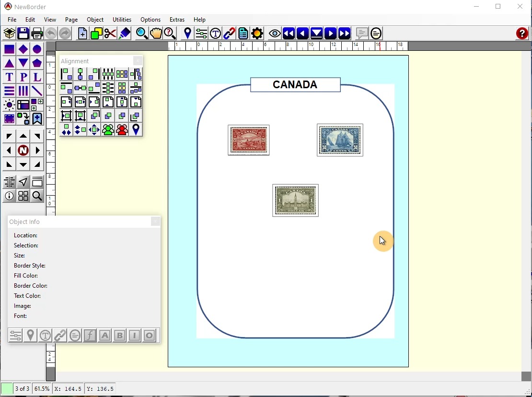Add a new page with the page-plus icon

[x=82, y=34]
